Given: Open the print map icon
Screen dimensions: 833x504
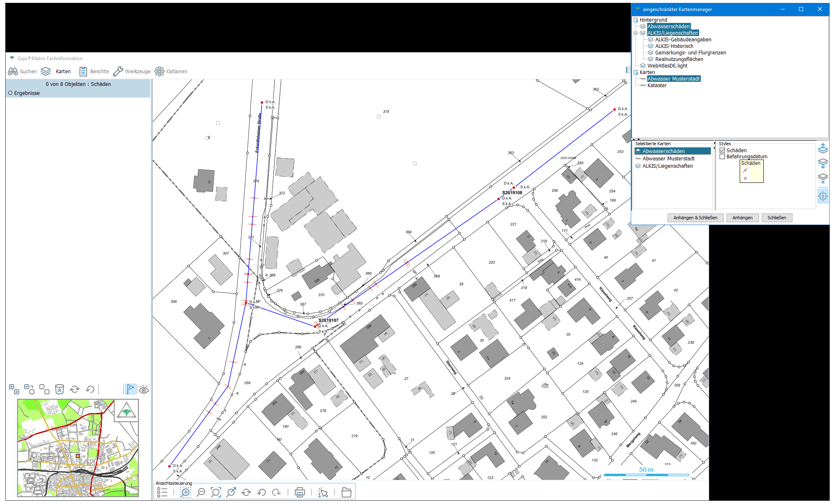Looking at the screenshot, I should coord(300,492).
